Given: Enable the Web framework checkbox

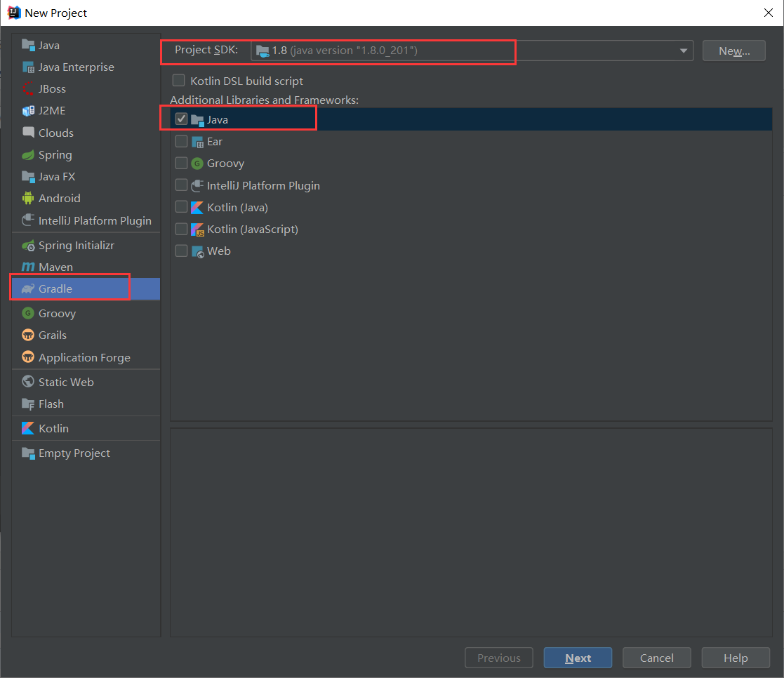Looking at the screenshot, I should point(182,251).
